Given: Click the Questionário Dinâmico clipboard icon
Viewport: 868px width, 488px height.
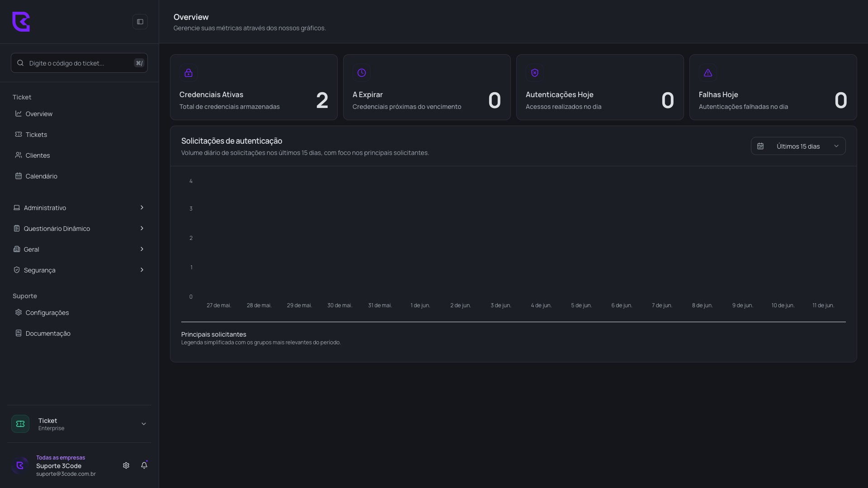Looking at the screenshot, I should (x=17, y=228).
